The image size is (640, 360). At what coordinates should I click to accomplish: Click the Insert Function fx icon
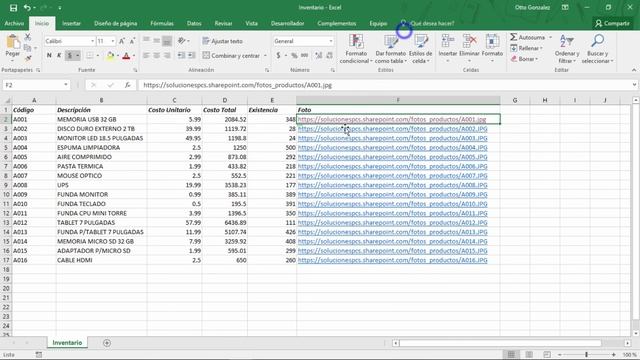pos(128,85)
